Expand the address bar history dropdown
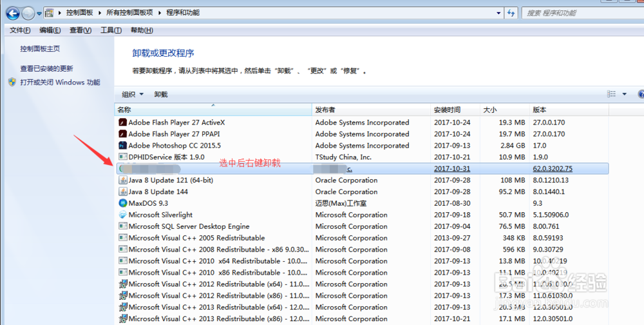644x325 pixels. pyautogui.click(x=498, y=13)
